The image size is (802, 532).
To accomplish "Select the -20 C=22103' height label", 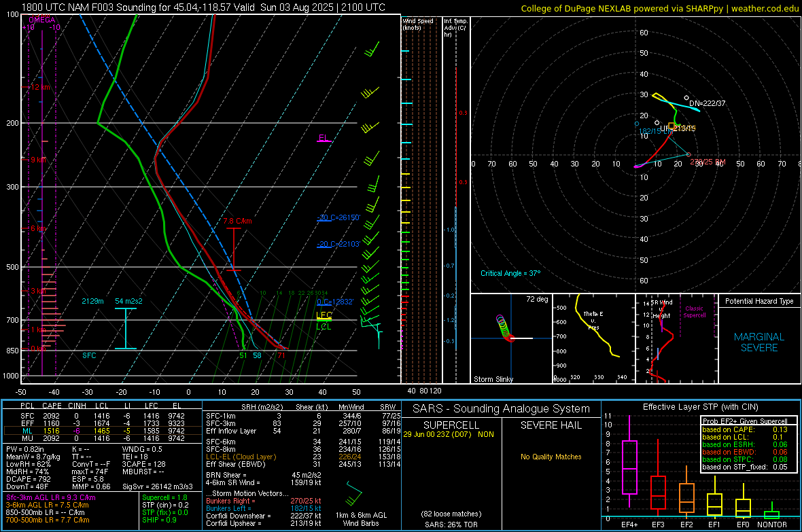I will [338, 244].
